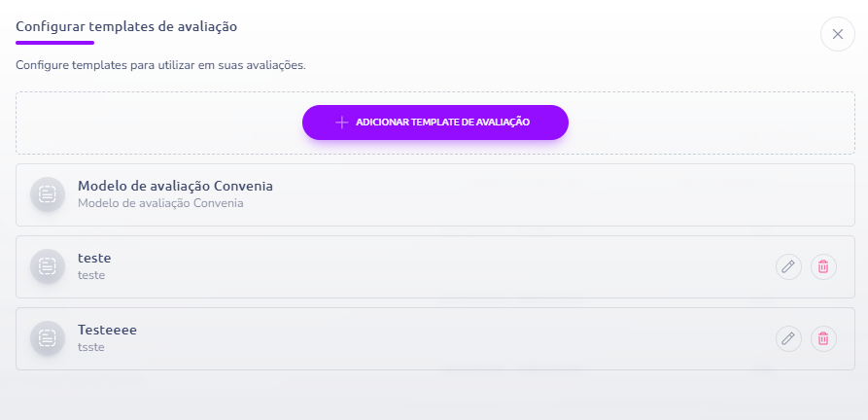Select the bold 'Modelo de avaliação Convenia' title
Viewport: 868px width, 420px height.
[x=175, y=186]
